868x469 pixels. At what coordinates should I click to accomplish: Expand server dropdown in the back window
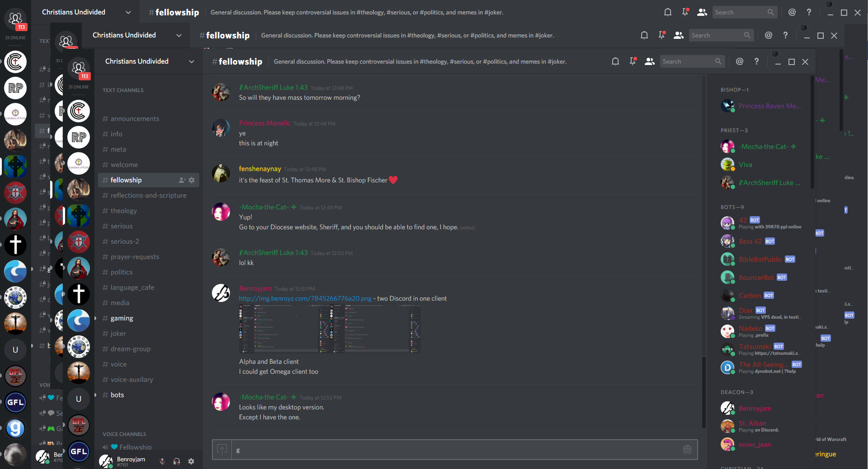point(128,12)
